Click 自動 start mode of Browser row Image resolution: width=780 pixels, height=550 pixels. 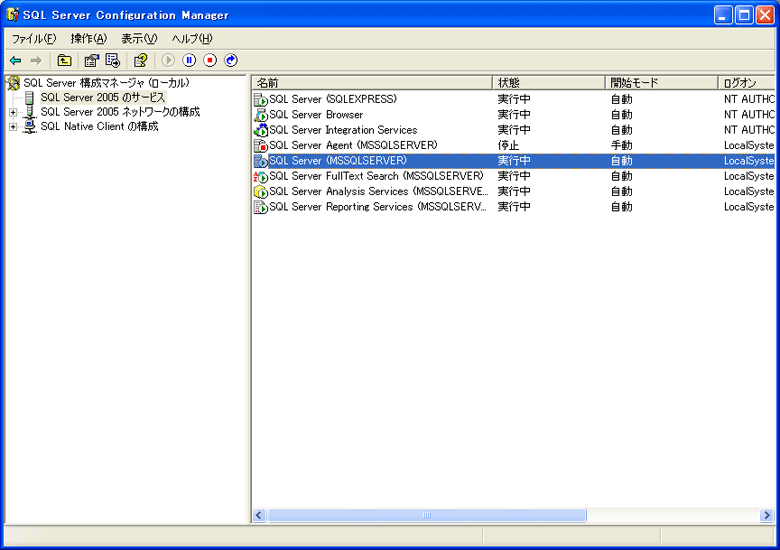tap(622, 115)
